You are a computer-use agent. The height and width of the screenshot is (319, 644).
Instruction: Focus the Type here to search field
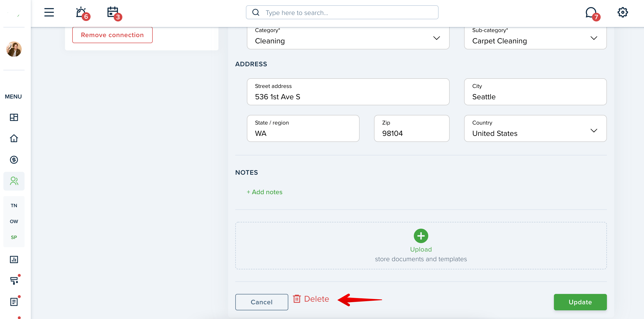tap(342, 12)
